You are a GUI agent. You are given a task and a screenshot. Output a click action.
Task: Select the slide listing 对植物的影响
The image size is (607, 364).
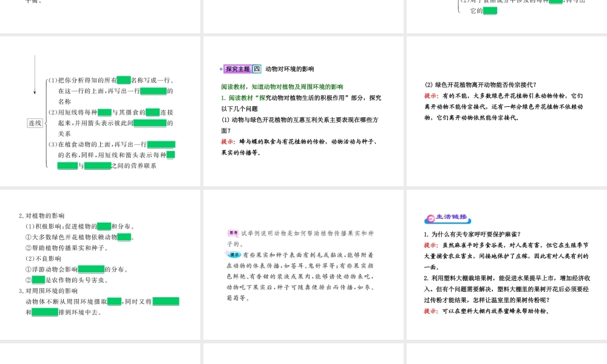[100, 265]
